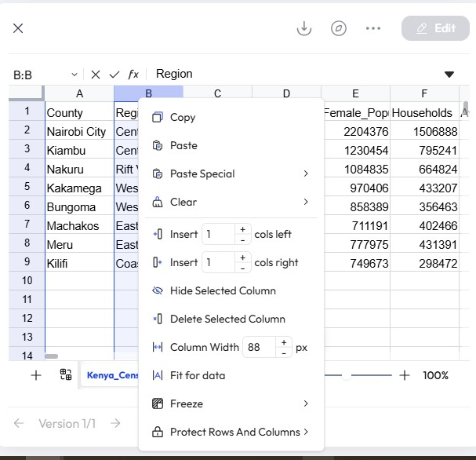Viewport: 476px width, 460px height.
Task: Click the formula bar cancel X icon
Action: coord(95,75)
